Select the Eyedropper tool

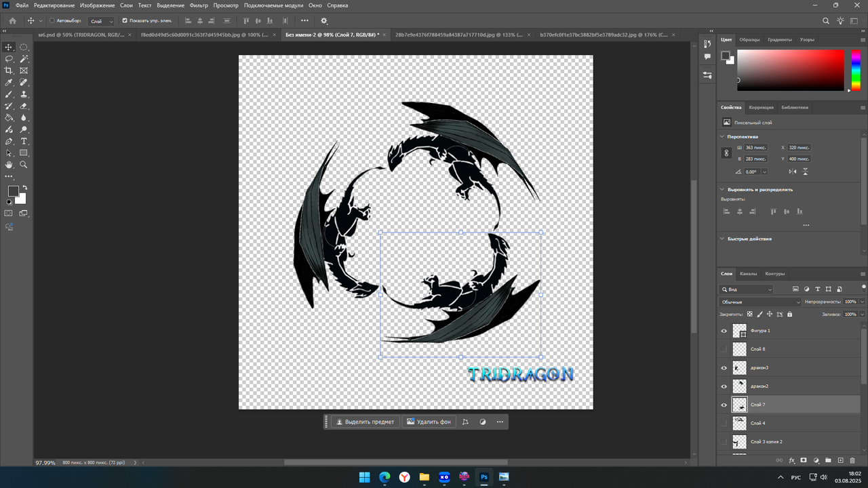tap(9, 83)
